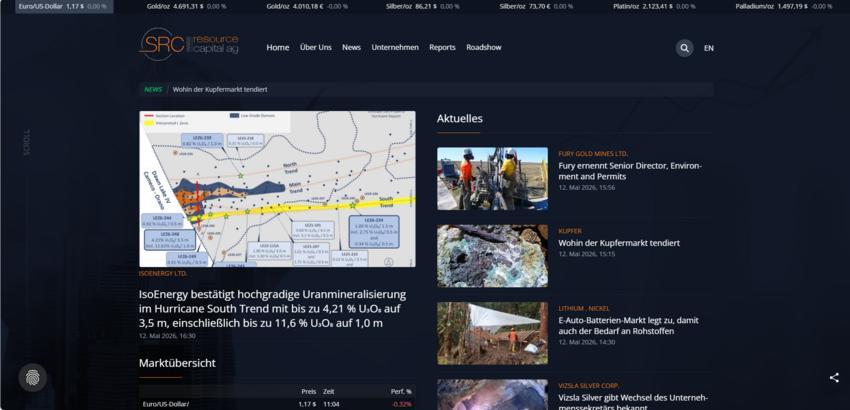Click the Gold/oz dollar ticker price
This screenshot has width=850, height=410.
coord(186,7)
